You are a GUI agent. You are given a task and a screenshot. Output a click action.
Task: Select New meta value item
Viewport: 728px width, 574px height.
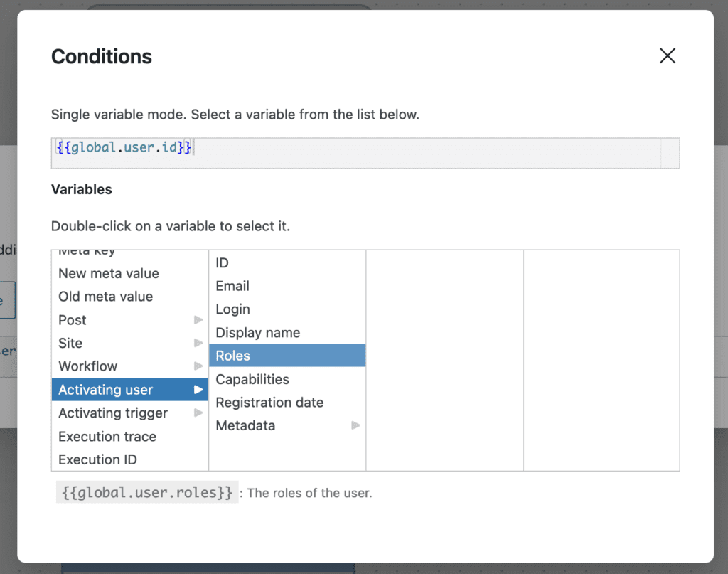[x=109, y=274]
